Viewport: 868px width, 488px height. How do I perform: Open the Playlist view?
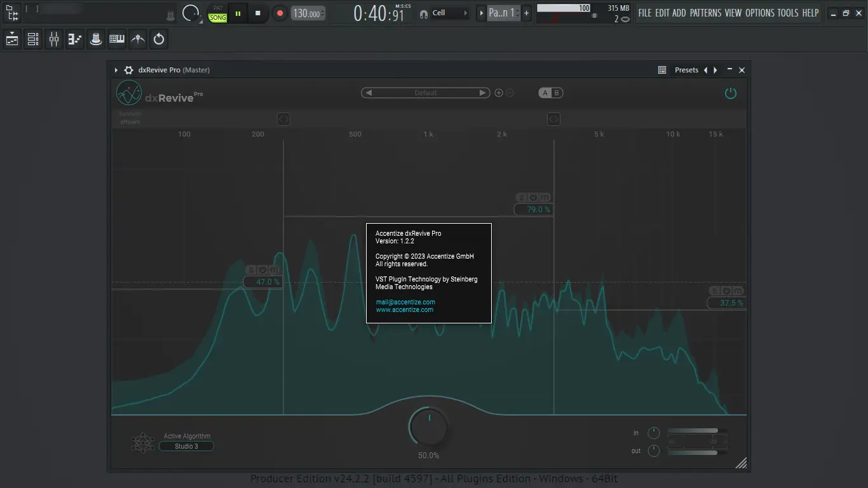pyautogui.click(x=12, y=39)
